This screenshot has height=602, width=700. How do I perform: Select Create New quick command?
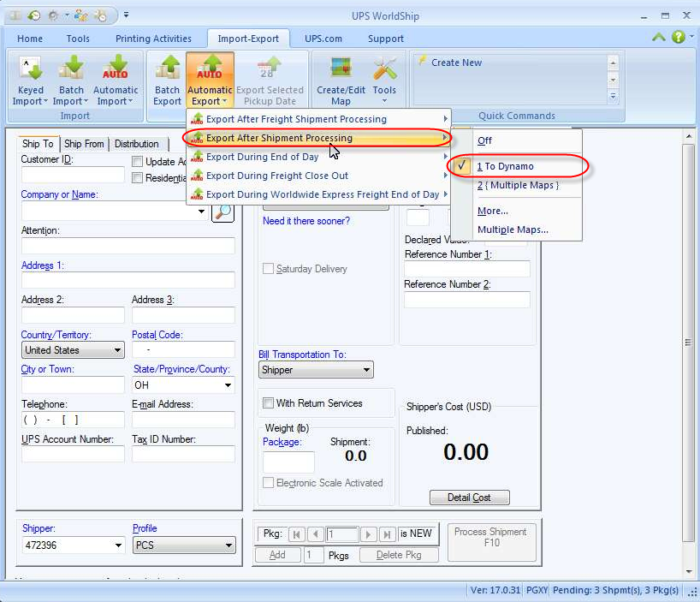[456, 63]
